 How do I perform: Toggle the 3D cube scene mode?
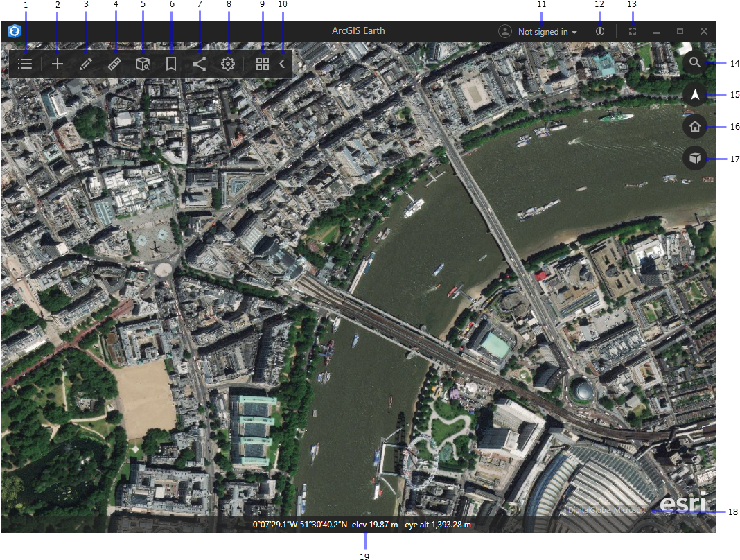(695, 159)
